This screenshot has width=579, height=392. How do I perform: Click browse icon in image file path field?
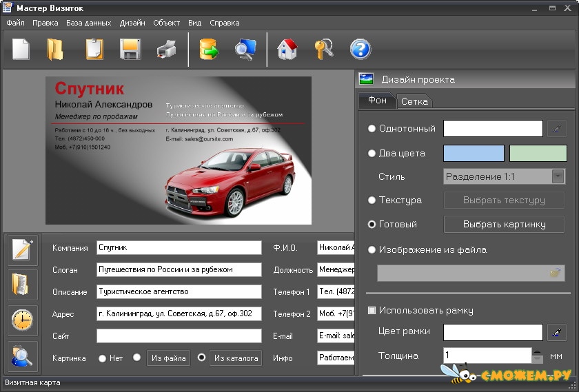pyautogui.click(x=555, y=273)
